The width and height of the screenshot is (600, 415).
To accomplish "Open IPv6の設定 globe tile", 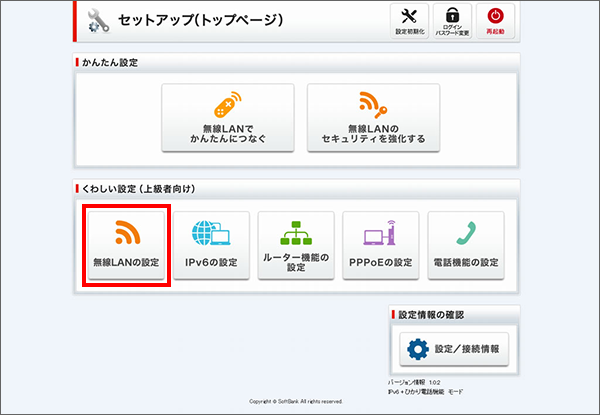I will [211, 245].
